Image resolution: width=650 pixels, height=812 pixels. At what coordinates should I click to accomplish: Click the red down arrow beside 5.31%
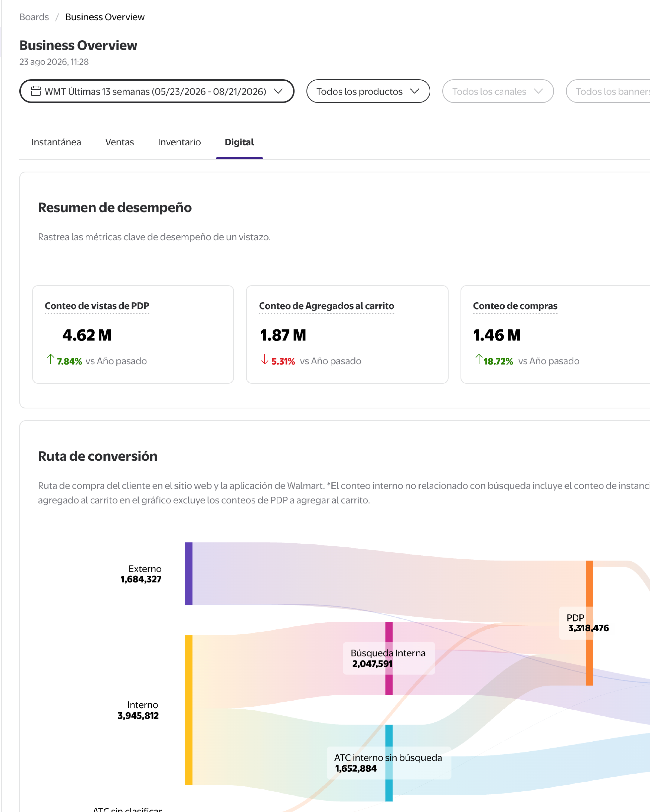pos(264,359)
